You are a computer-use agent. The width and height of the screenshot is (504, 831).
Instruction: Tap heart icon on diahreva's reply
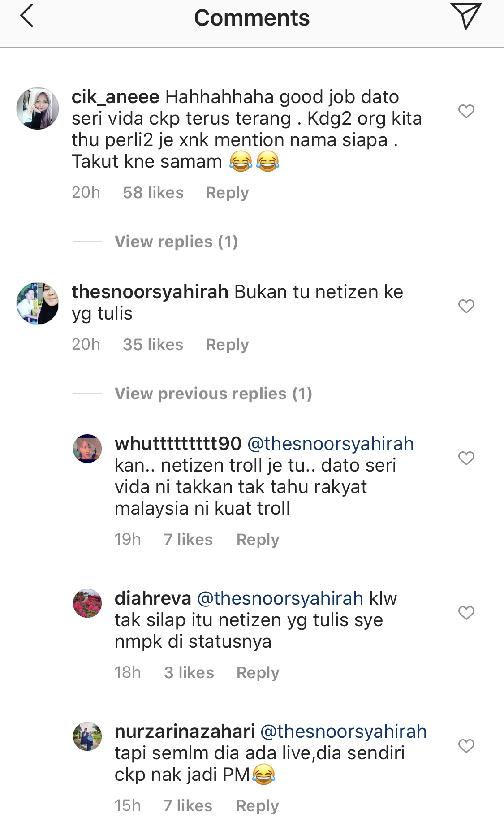(x=466, y=613)
